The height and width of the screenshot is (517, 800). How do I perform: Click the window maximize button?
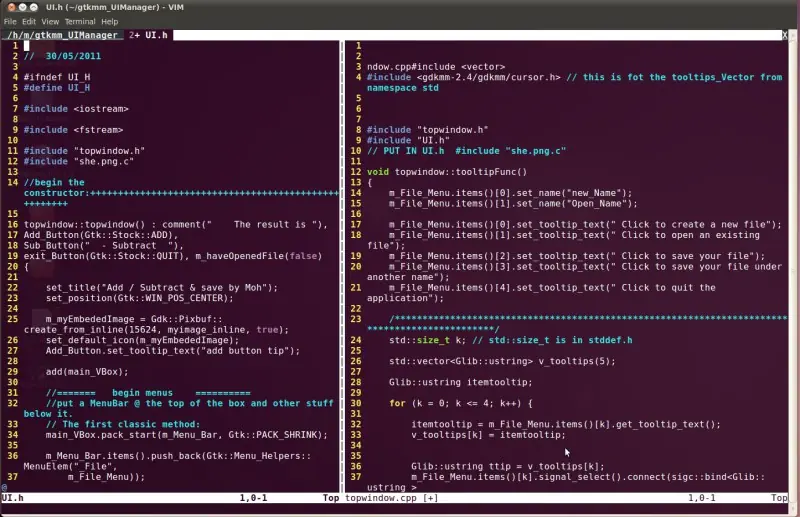tap(34, 7)
